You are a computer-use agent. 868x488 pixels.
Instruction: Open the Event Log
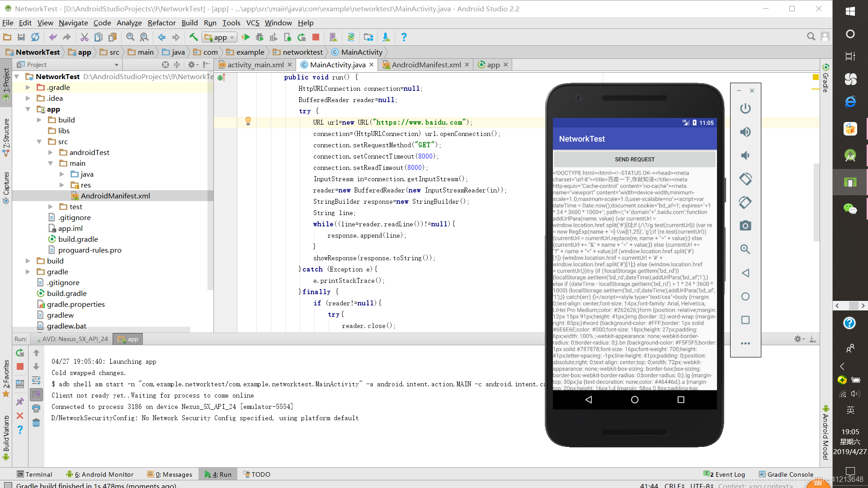pyautogui.click(x=728, y=474)
